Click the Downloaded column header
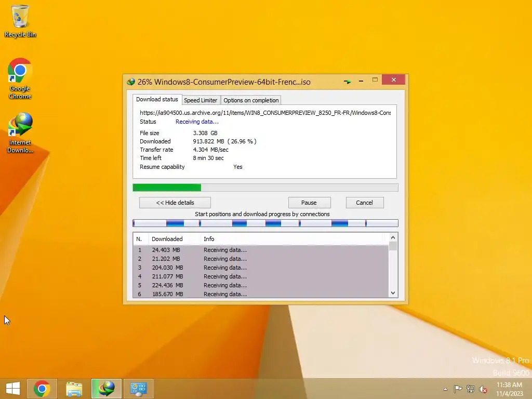This screenshot has height=399, width=532. [175, 239]
